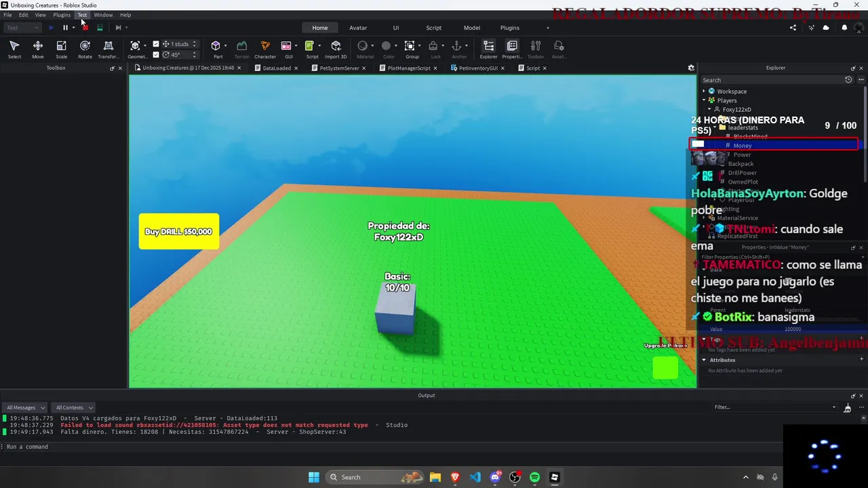868x488 pixels.
Task: Pause the playtest simulation
Action: (x=65, y=28)
